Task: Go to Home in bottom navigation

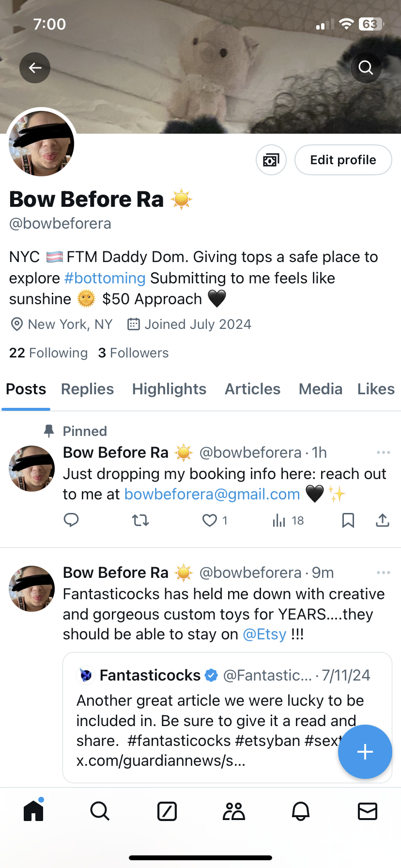Action: click(x=33, y=810)
